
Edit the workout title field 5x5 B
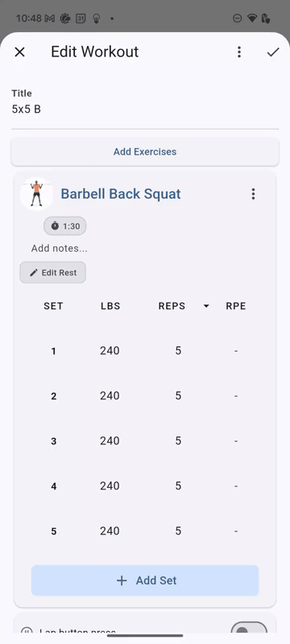click(145, 109)
